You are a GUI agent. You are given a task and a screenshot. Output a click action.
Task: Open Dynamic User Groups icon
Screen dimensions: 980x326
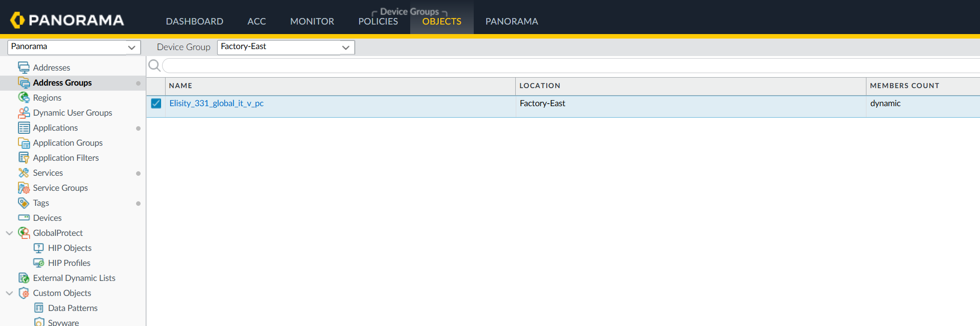(x=24, y=113)
